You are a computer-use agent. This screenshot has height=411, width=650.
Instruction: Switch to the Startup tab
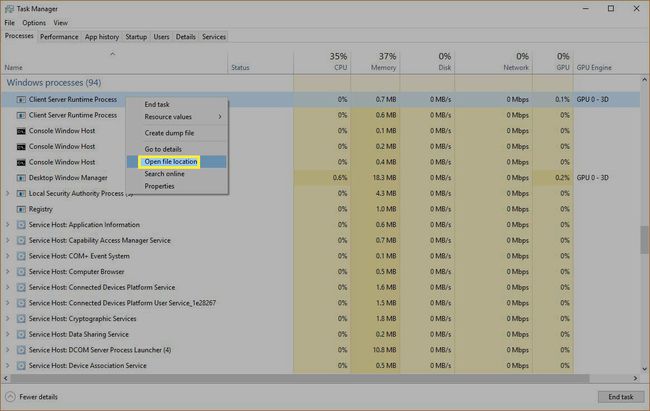coord(136,37)
